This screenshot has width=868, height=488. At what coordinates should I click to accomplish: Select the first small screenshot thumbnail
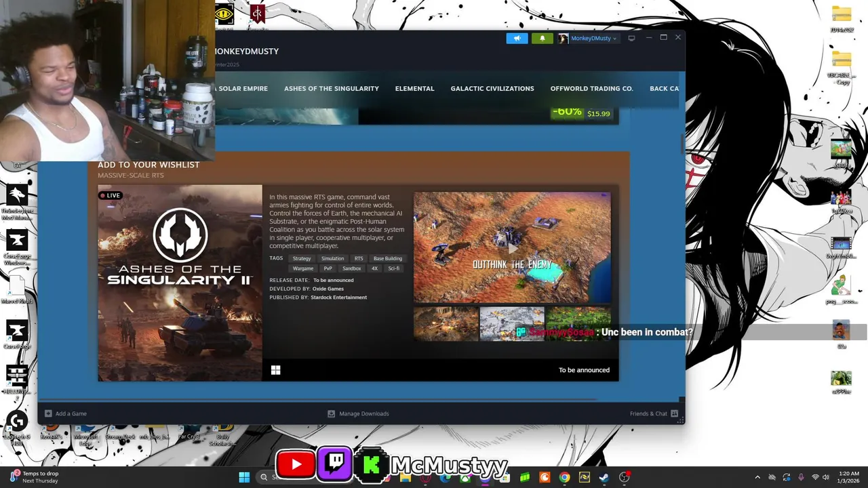[446, 323]
